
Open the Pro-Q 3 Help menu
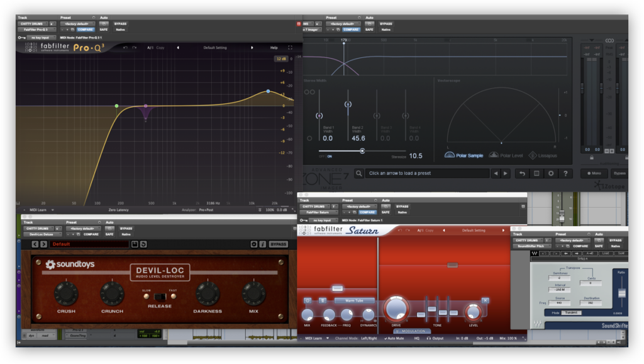[x=274, y=48]
